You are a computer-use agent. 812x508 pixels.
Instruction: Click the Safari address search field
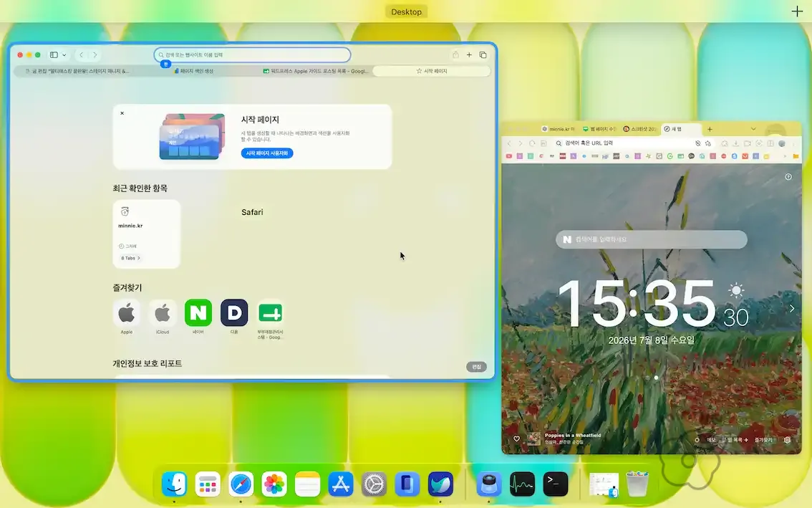click(x=252, y=55)
